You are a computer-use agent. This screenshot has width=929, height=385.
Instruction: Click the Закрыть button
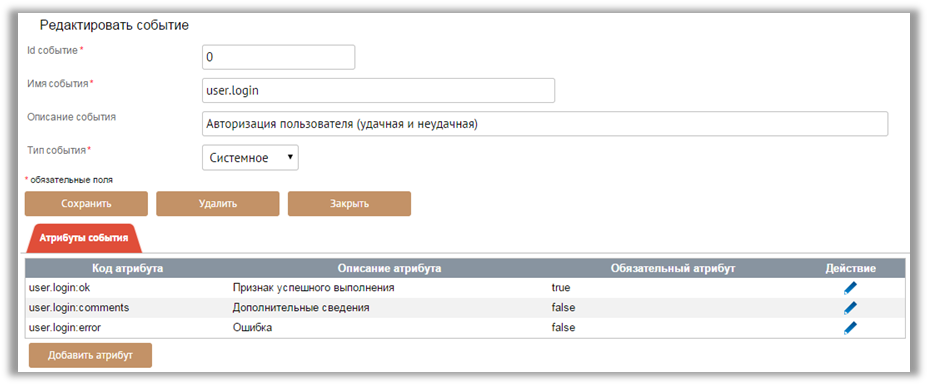pos(349,204)
